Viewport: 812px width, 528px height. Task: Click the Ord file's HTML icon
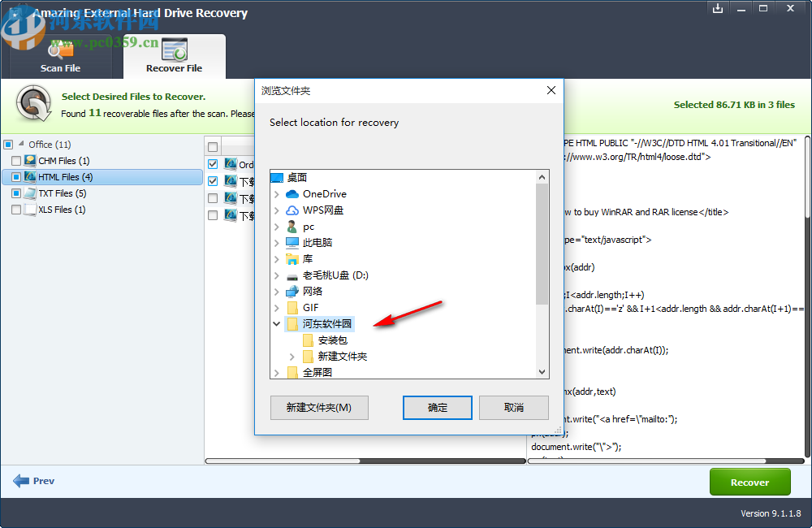231,164
